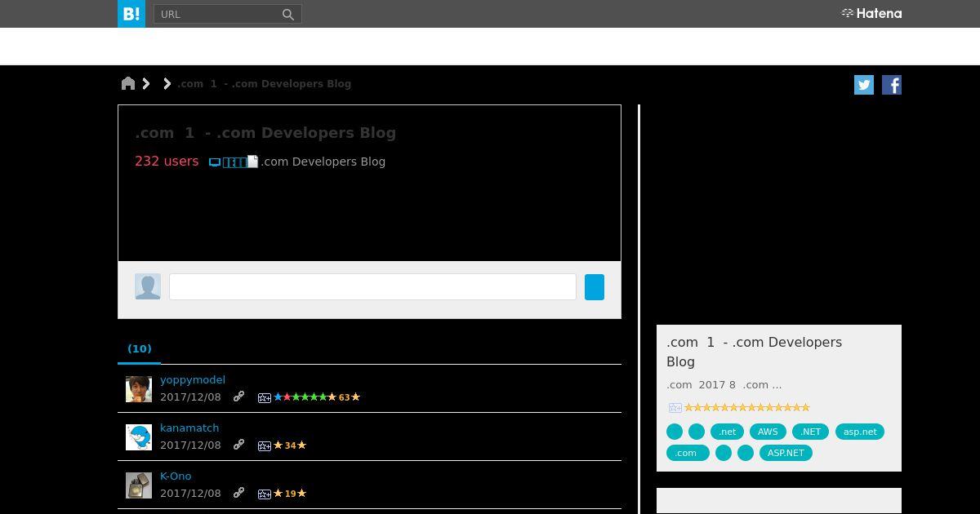Click the '19' star count on K-Ono's row
The image size is (980, 514).
click(290, 494)
